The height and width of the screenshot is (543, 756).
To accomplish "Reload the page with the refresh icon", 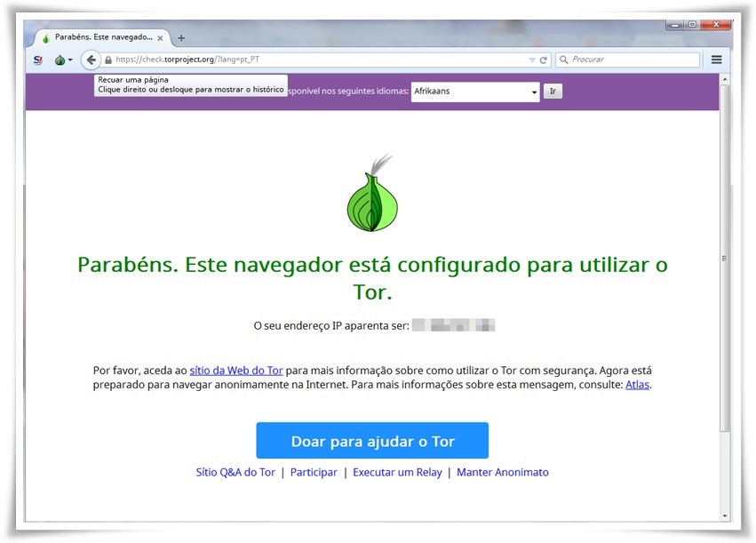I will [x=544, y=60].
